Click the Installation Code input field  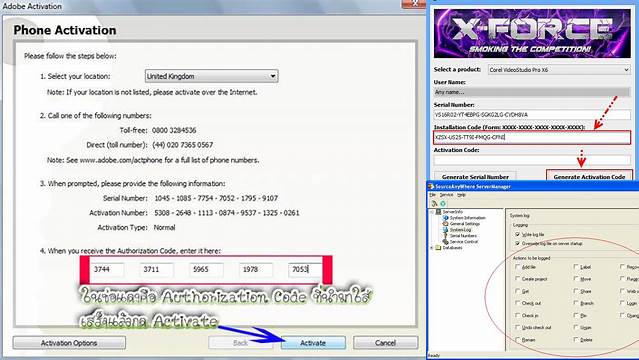[532, 137]
